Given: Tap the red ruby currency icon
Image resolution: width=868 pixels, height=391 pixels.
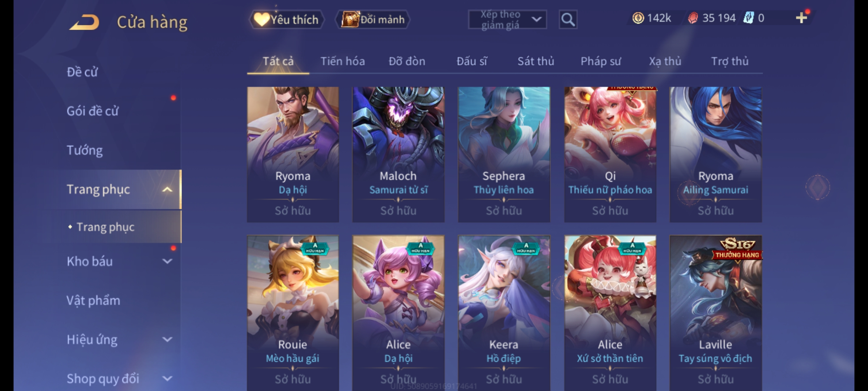Looking at the screenshot, I should click(x=693, y=18).
